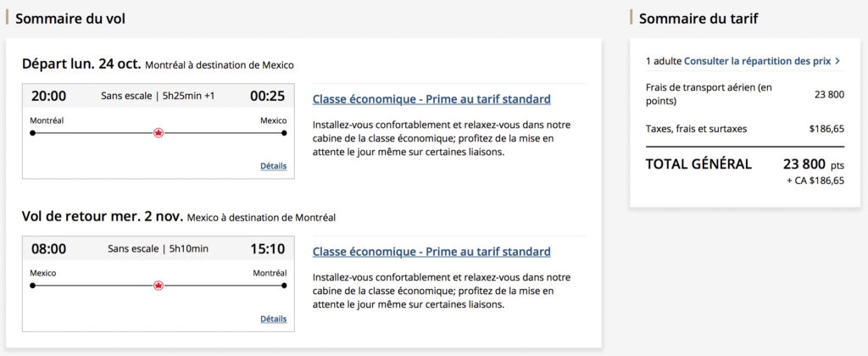Expand the chevron beside Consulter la répartition des prix
This screenshot has height=356, width=868.
point(837,61)
